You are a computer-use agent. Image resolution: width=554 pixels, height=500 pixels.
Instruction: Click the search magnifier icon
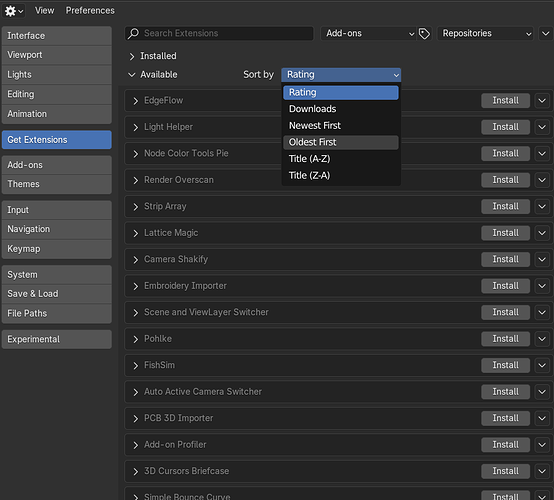pos(134,34)
